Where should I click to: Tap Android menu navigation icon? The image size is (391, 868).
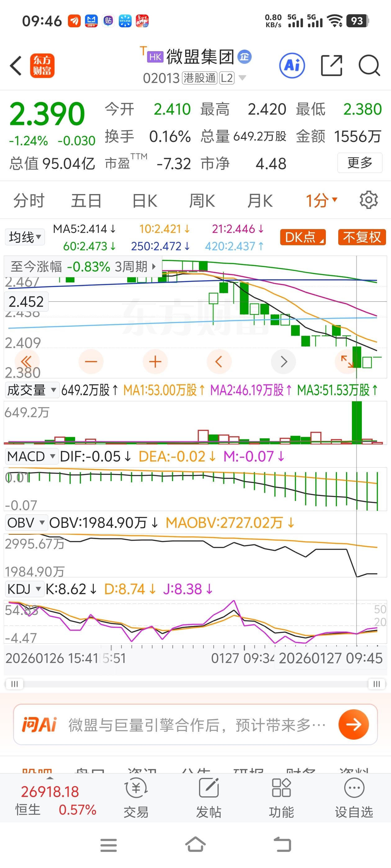pos(109,845)
